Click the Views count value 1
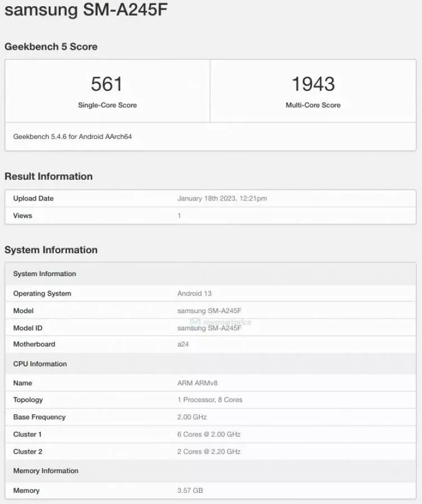422x504 pixels. (179, 216)
